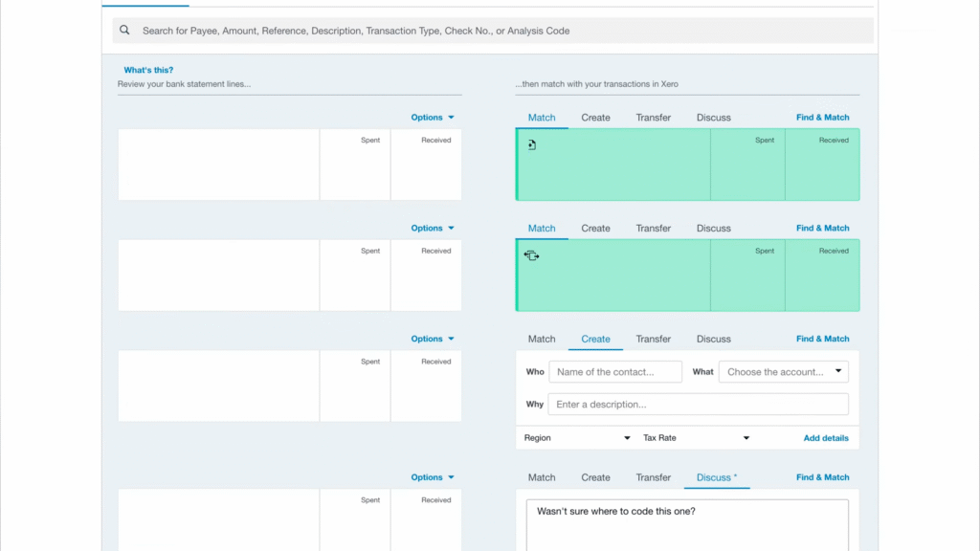
Task: Click Find & Match for the third row
Action: (822, 339)
